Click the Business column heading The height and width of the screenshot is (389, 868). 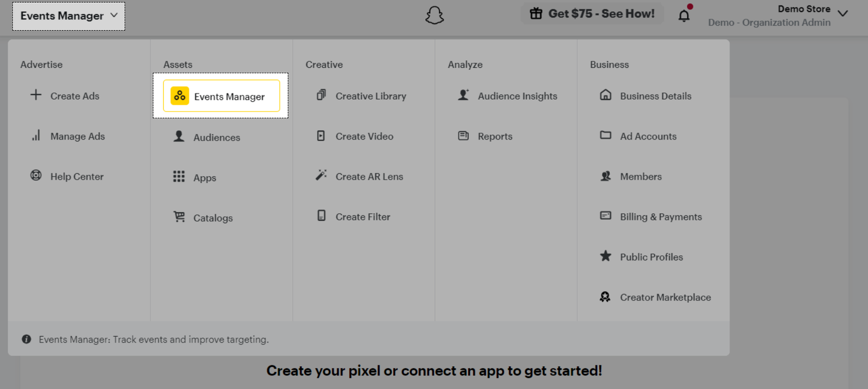pos(609,65)
